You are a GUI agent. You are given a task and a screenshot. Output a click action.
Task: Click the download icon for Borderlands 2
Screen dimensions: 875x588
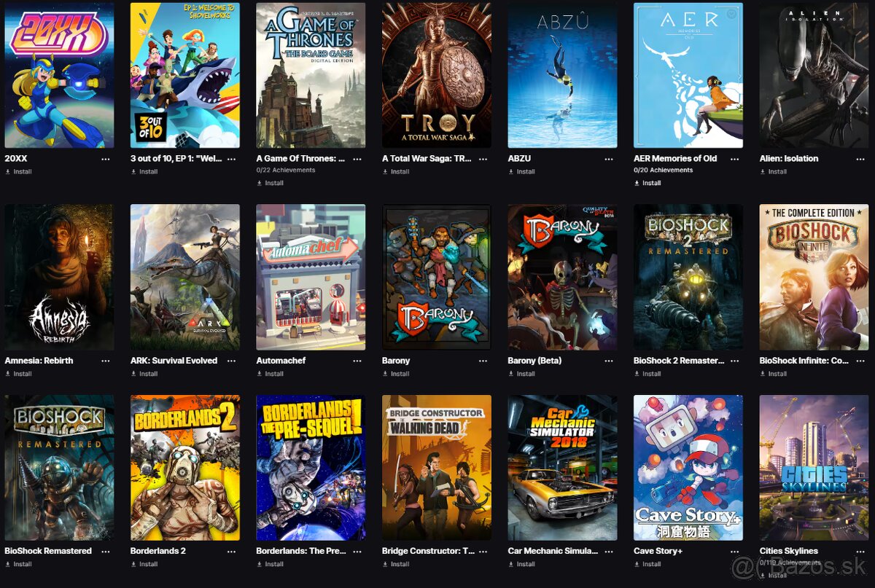133,564
